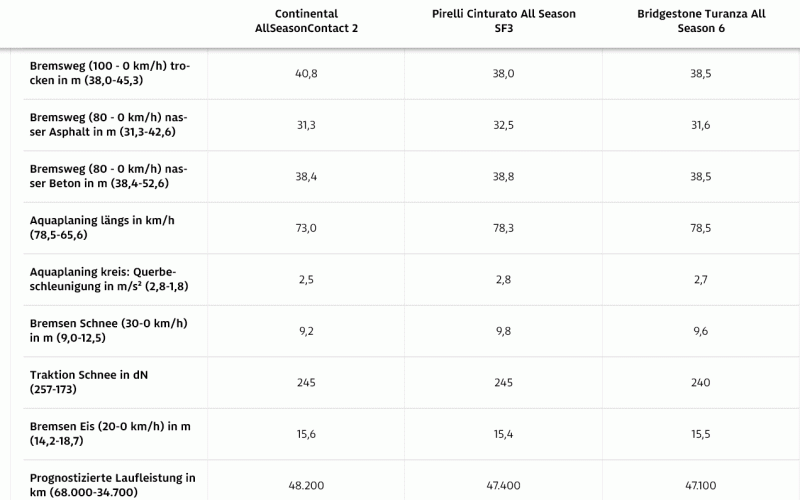
Task: Click the Aquaplaning kreis row label
Action: (x=109, y=279)
